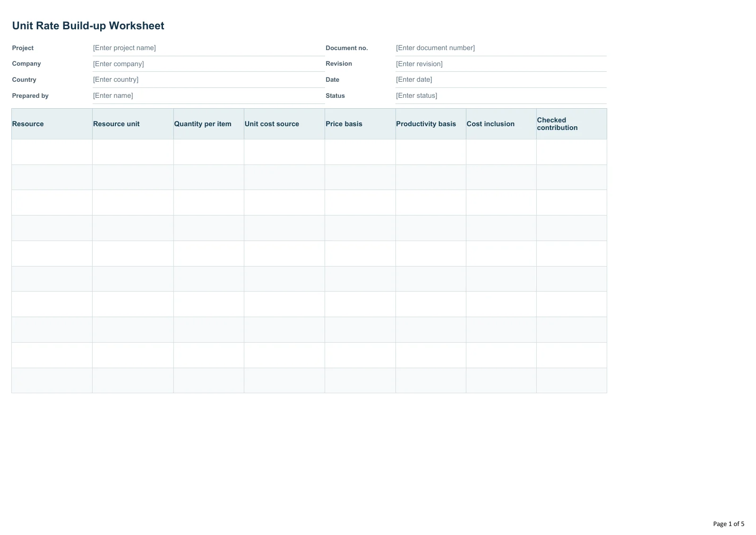The image size is (756, 535).
Task: Click the 'Unit Rate Build-up Worksheet' title
Action: click(x=88, y=26)
